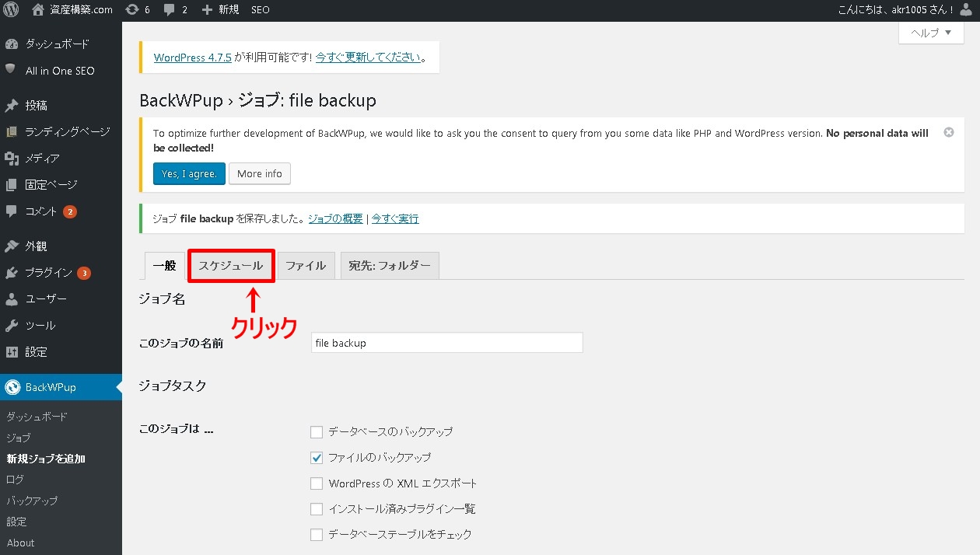Viewport: 980px width, 555px height.
Task: Expand the ヘルプ dropdown
Action: pyautogui.click(x=931, y=33)
